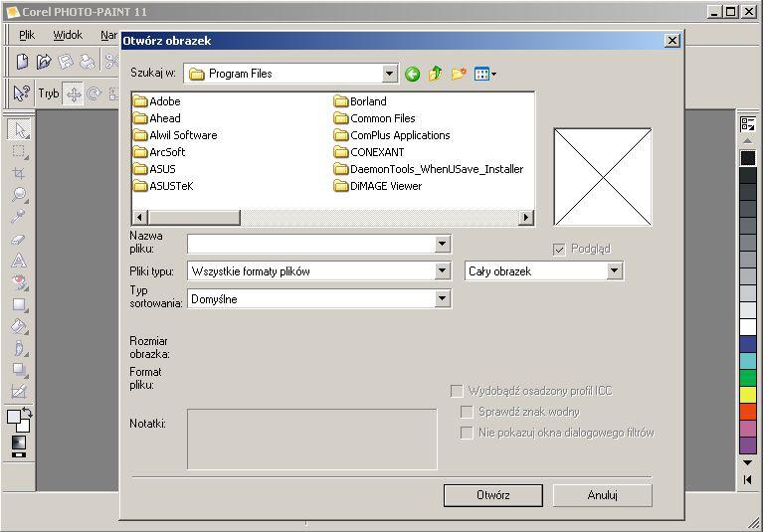This screenshot has height=532, width=763.
Task: Select the Red Eye Removal tool
Action: (19, 282)
